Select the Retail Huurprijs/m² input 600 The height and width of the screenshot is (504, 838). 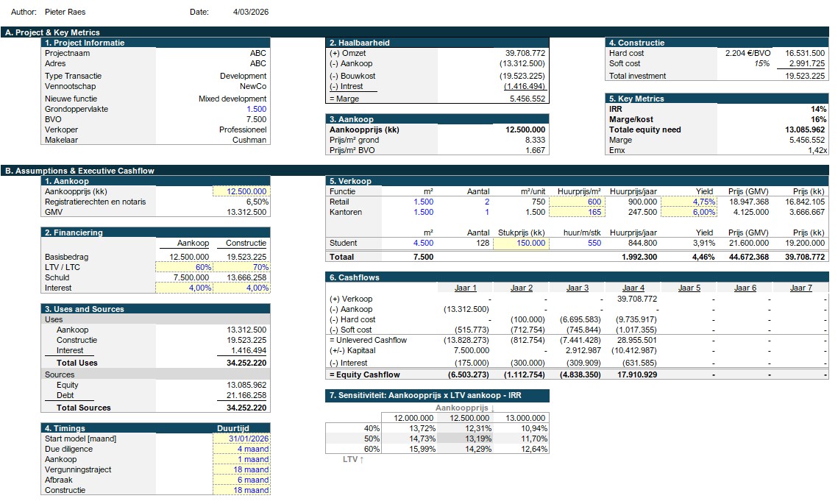click(576, 202)
